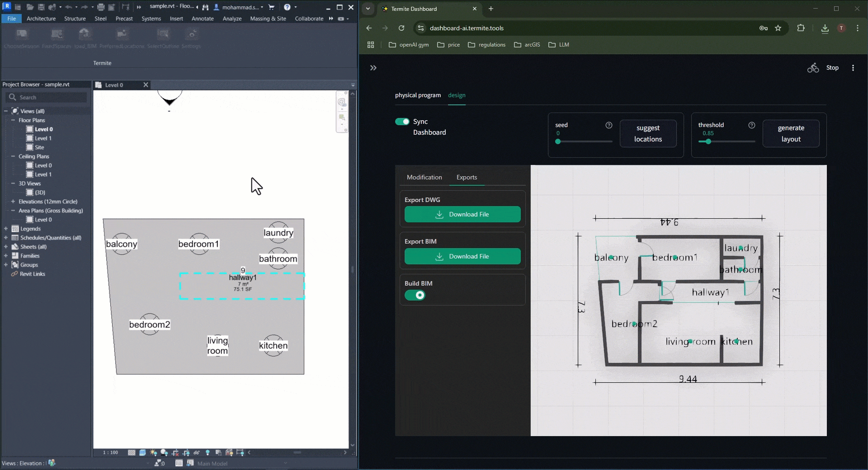Click the threshold slider handle
Screen dimensions: 868x470
(708, 141)
